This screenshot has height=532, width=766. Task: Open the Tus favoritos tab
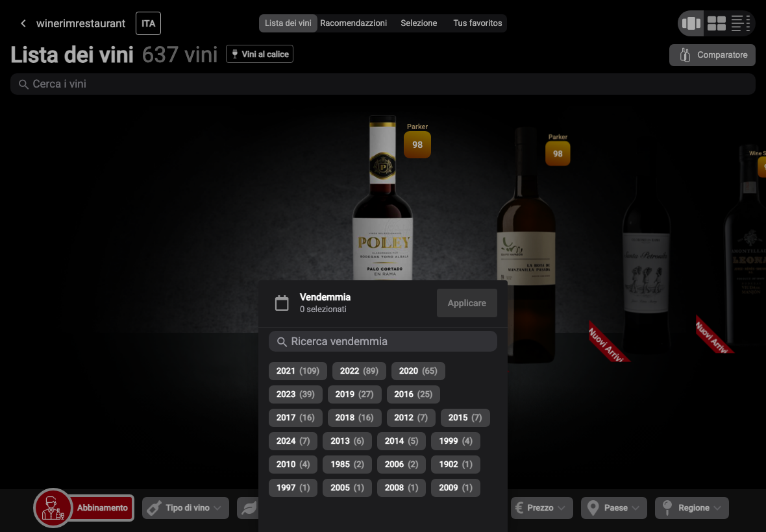coord(477,23)
